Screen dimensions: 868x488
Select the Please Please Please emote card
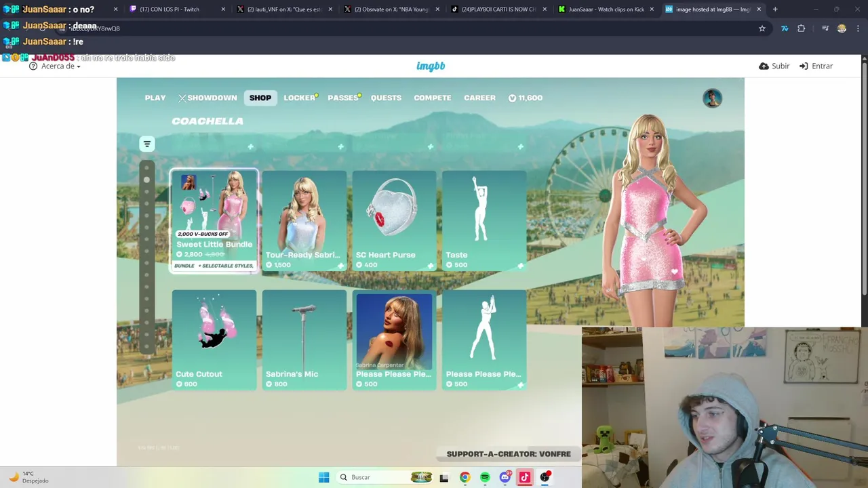tap(484, 340)
